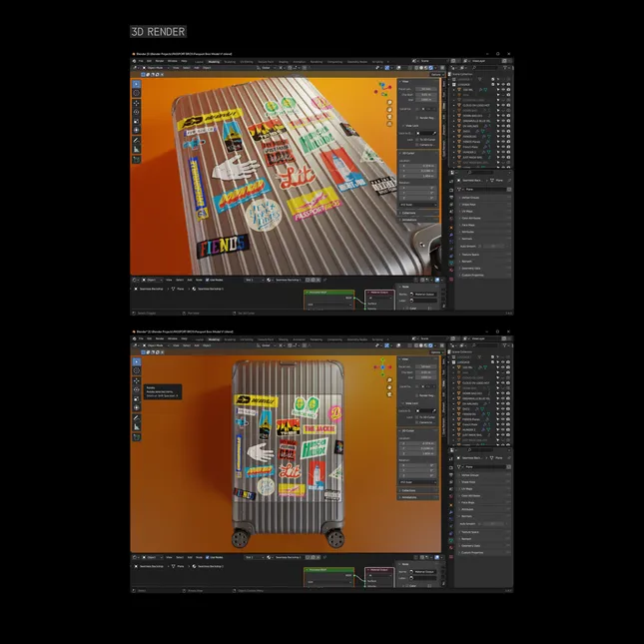Click Clip Start value field in upper sidebar
This screenshot has height=644, width=644.
(426, 95)
